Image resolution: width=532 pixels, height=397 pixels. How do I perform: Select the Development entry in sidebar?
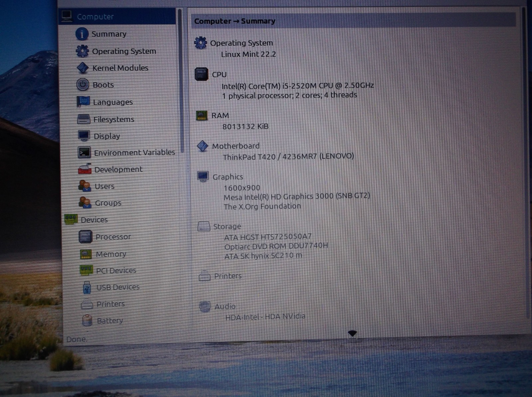118,170
